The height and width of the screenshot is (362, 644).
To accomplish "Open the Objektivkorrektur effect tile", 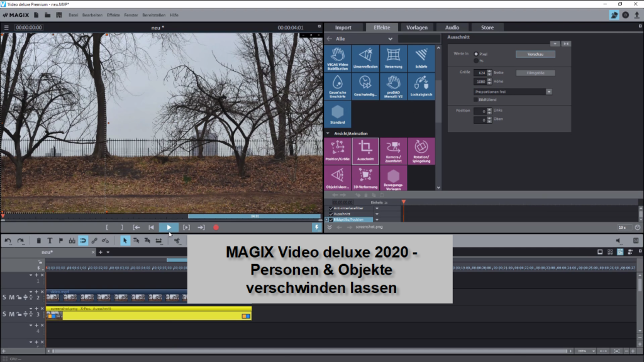I will coord(338,178).
